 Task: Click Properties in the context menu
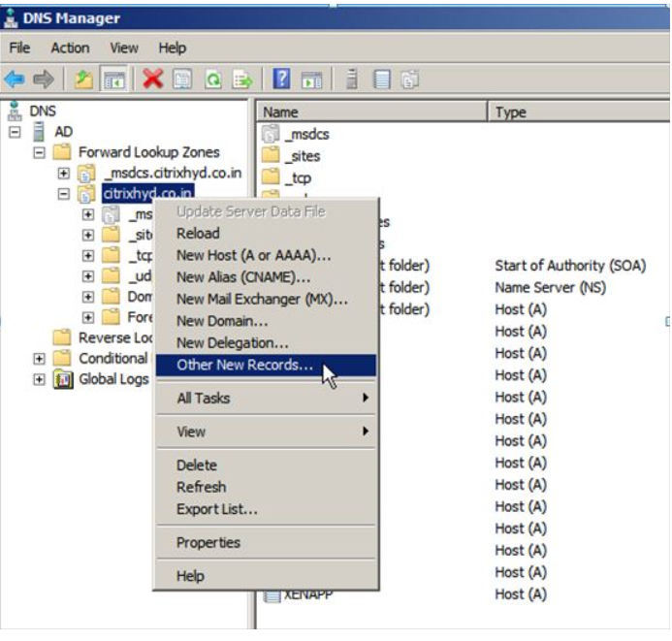(208, 542)
